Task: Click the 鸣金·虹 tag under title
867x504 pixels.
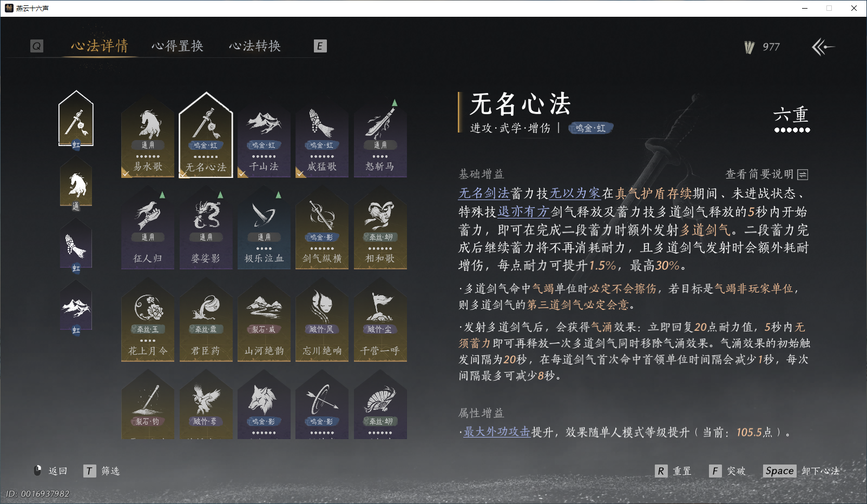Action: tap(590, 128)
